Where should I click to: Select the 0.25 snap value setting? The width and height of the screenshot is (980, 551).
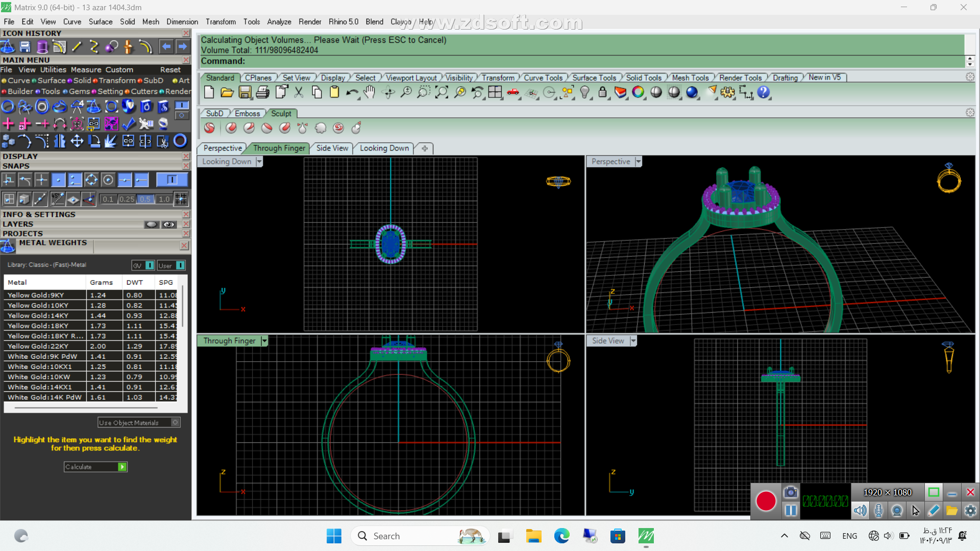point(127,199)
